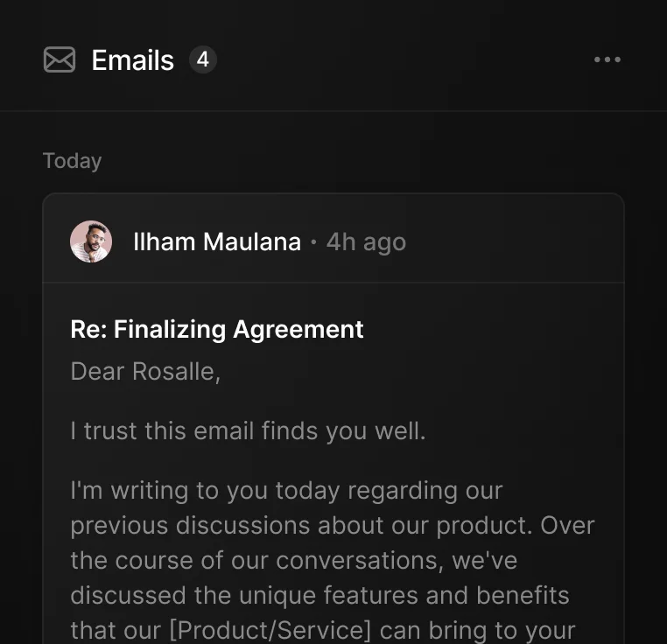Select the Emails panel heading

pyautogui.click(x=133, y=60)
